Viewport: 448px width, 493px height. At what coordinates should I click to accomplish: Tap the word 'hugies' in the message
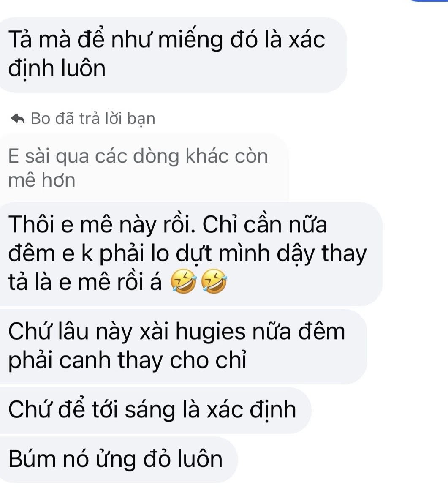(x=210, y=332)
